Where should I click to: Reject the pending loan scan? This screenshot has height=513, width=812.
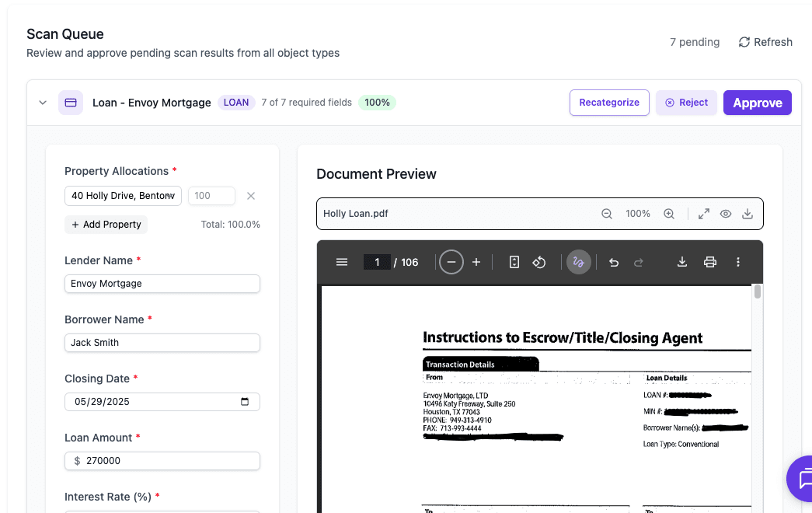pos(686,102)
